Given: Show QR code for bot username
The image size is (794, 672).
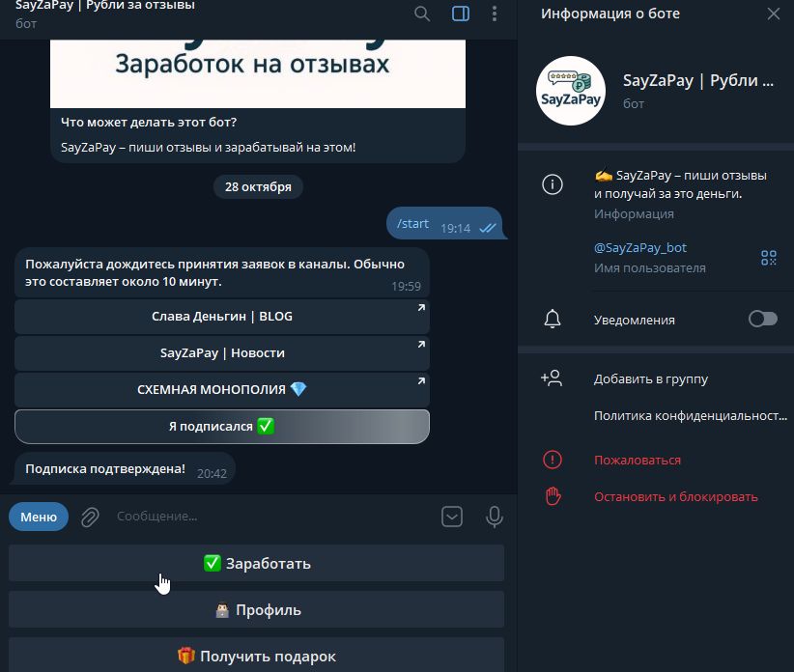Looking at the screenshot, I should [x=769, y=258].
